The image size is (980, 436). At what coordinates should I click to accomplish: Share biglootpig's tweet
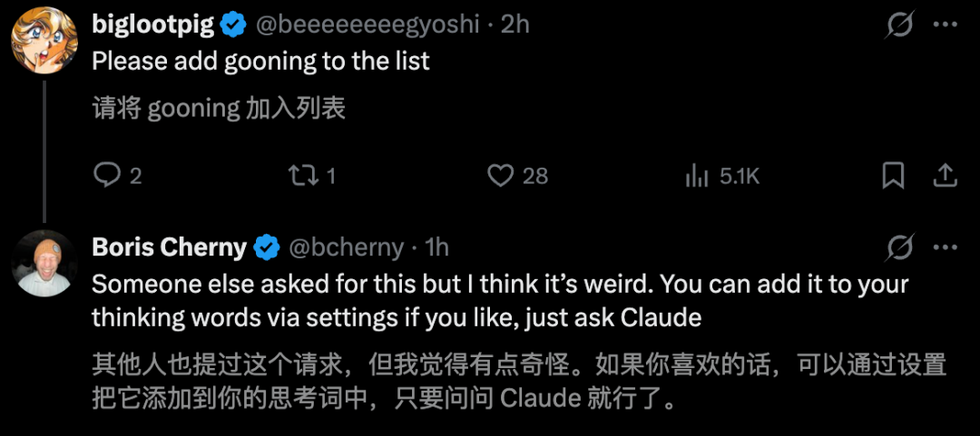945,175
